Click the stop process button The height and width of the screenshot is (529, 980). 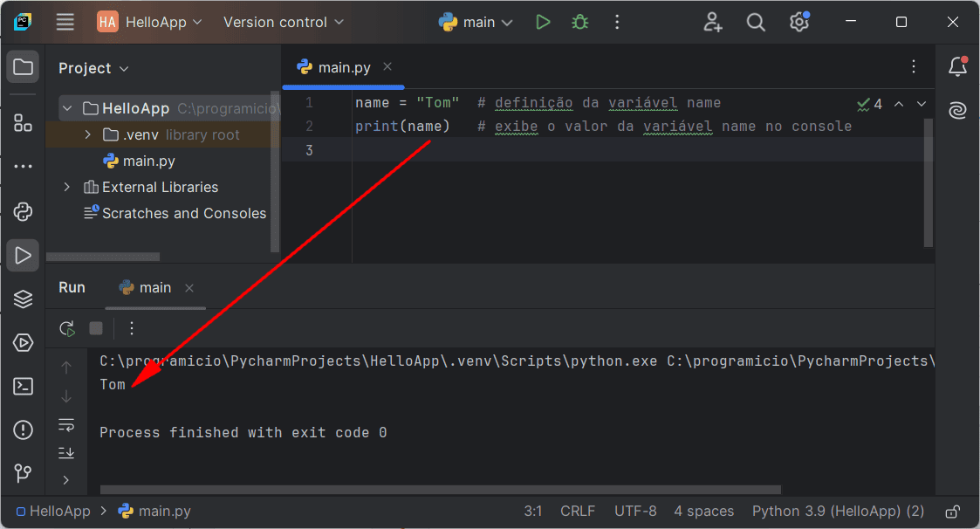96,328
